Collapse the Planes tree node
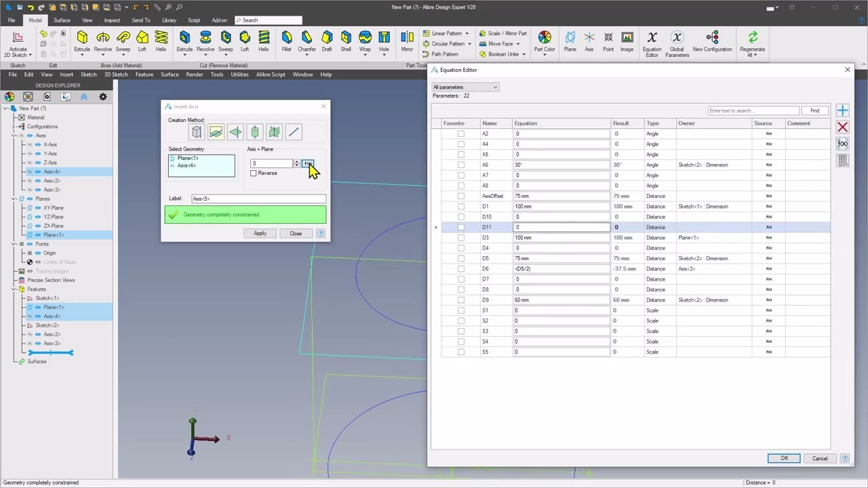The height and width of the screenshot is (488, 868). 14,199
